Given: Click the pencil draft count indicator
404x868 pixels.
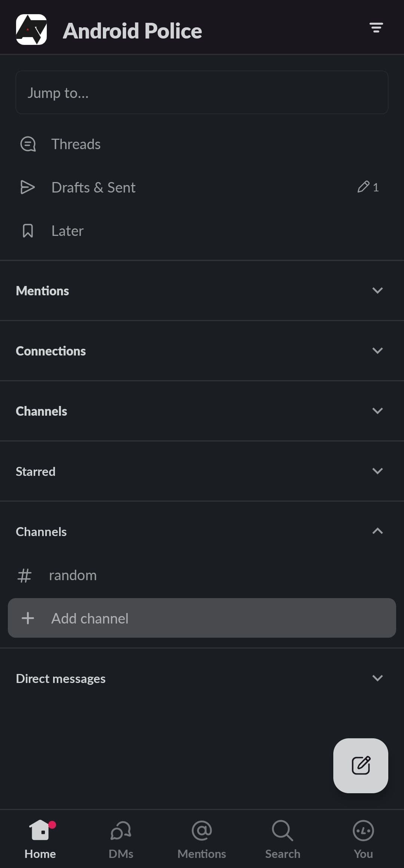Looking at the screenshot, I should (368, 187).
